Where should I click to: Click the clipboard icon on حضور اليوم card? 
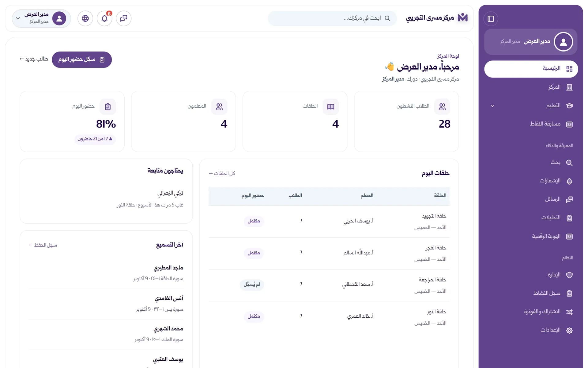107,107
